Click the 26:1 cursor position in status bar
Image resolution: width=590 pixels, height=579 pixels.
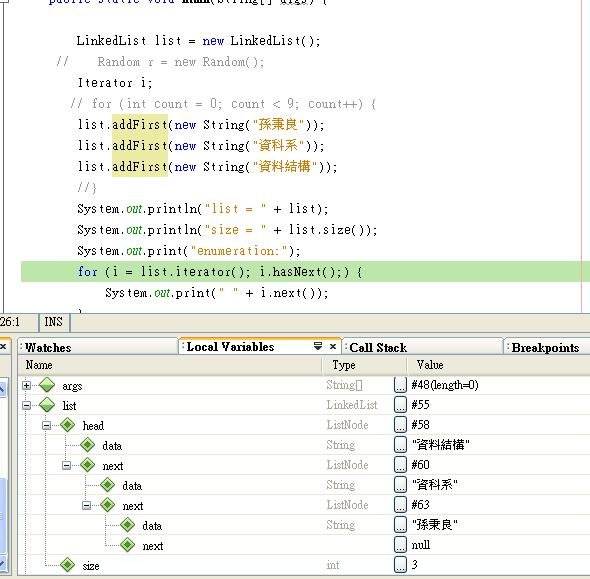pos(10,322)
